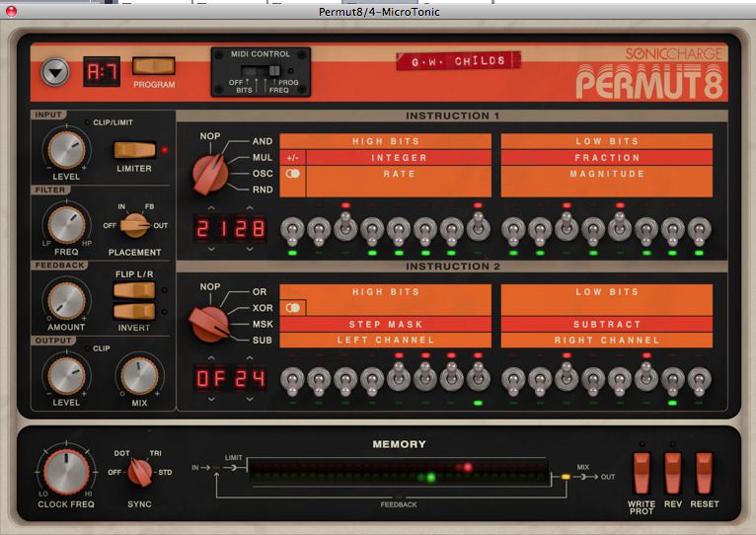Adjust the Output LEVEL knob
Viewport: 756px width, 535px height.
pyautogui.click(x=66, y=376)
